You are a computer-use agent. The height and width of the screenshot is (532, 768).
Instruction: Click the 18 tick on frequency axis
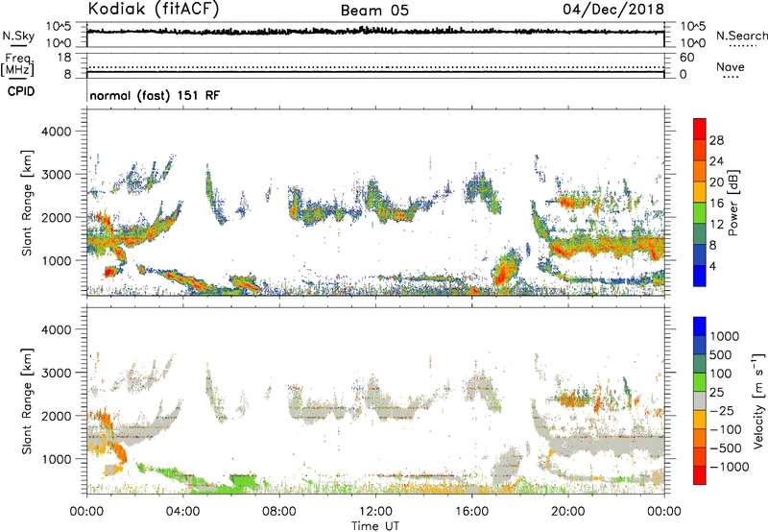[x=64, y=58]
